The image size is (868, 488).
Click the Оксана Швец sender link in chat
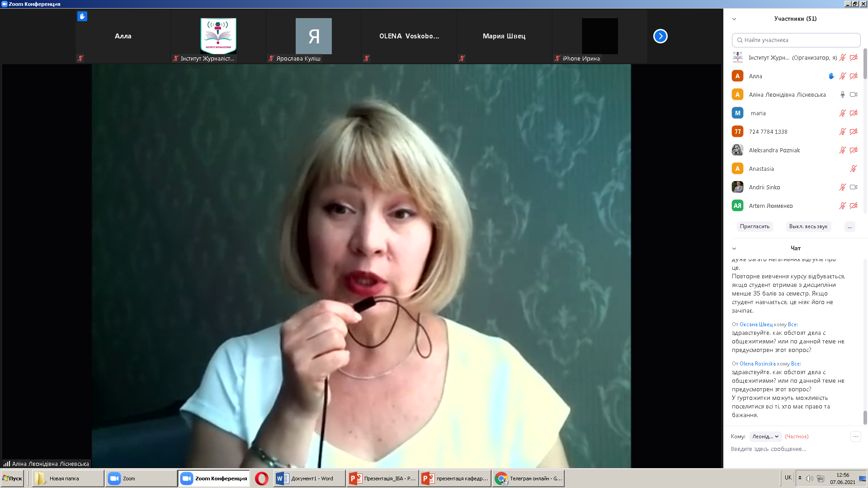coord(756,324)
